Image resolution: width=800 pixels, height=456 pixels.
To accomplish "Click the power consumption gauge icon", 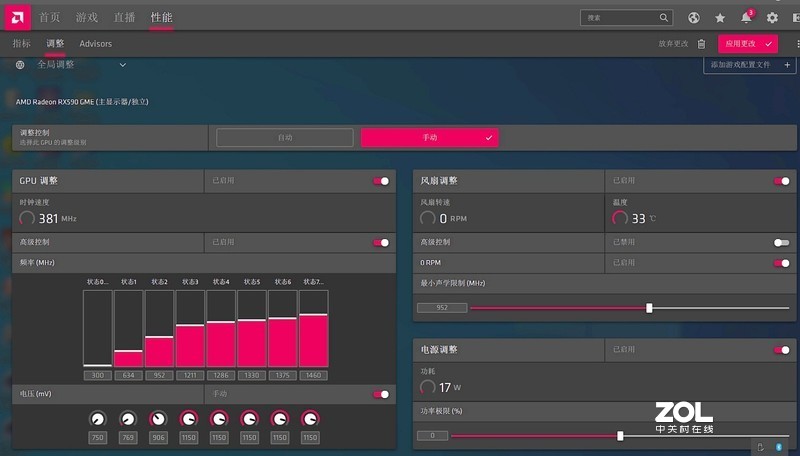I will [428, 387].
